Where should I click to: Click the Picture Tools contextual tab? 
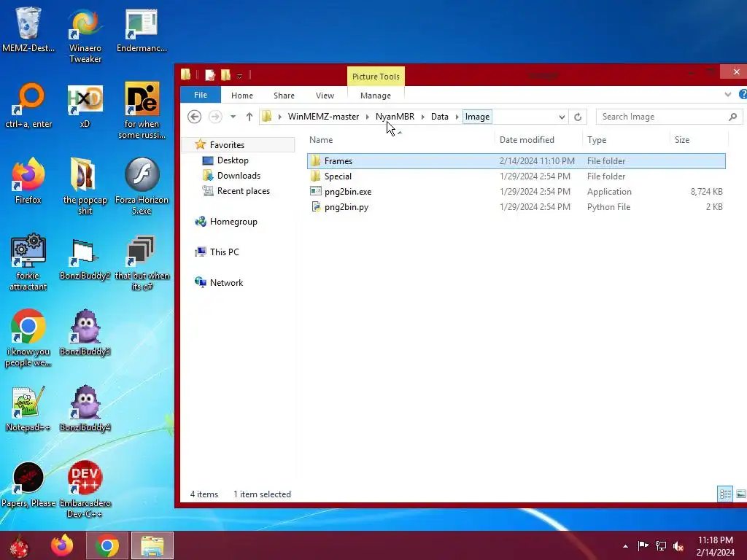[376, 76]
